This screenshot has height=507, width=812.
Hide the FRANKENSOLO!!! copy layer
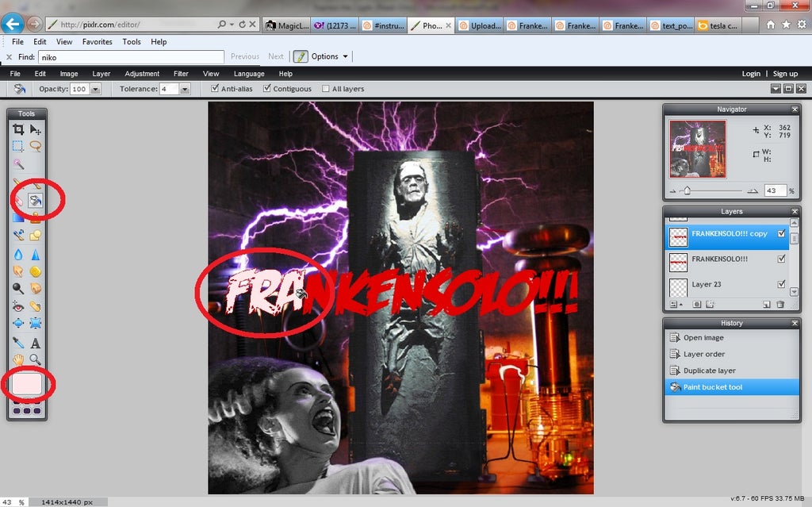click(781, 234)
